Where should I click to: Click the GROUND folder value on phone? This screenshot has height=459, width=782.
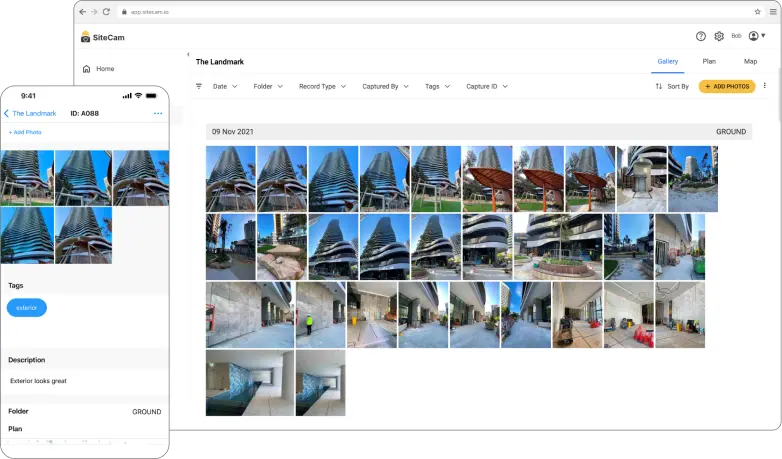click(147, 412)
